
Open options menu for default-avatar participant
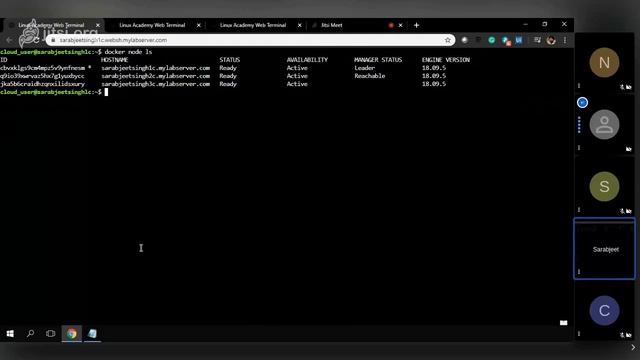(x=579, y=148)
